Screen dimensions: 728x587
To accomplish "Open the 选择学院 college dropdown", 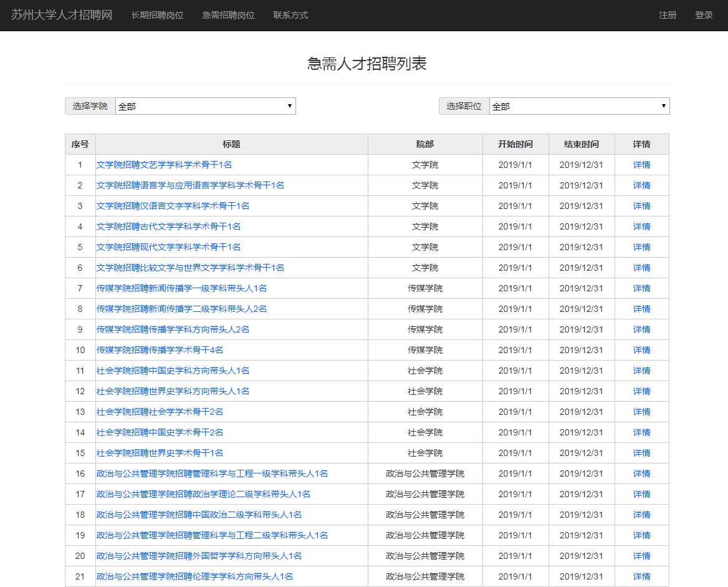I will coord(205,106).
